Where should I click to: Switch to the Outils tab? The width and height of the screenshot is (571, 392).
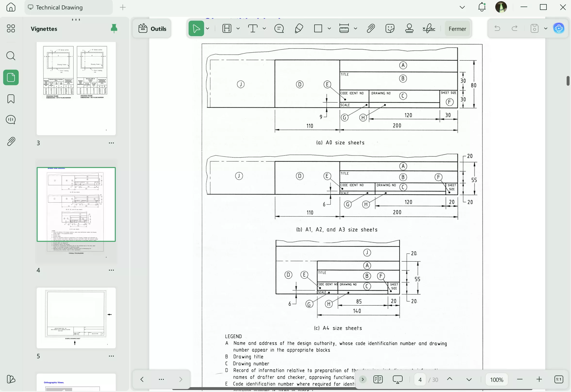pos(152,28)
